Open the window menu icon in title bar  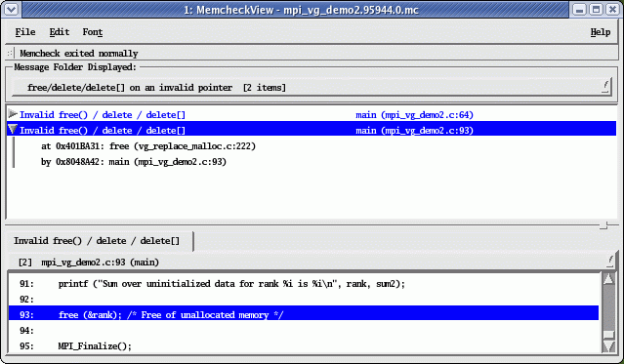pyautogui.click(x=11, y=9)
